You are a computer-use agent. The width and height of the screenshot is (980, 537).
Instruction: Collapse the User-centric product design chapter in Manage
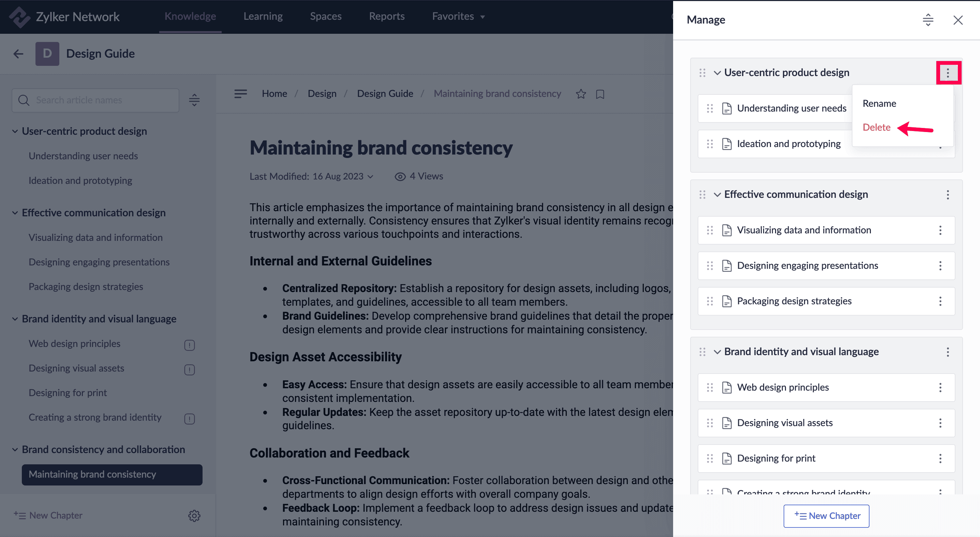click(x=717, y=73)
